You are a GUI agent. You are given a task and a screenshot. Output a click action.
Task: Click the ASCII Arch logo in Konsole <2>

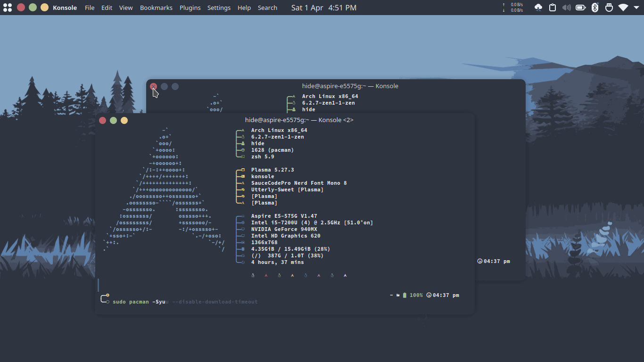pyautogui.click(x=164, y=189)
